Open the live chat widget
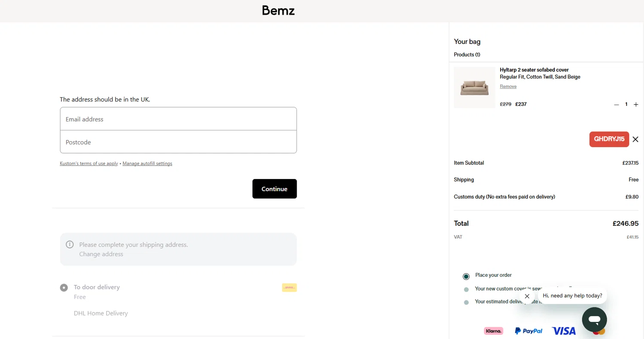Viewport: 644px width, 339px height. coord(594,320)
